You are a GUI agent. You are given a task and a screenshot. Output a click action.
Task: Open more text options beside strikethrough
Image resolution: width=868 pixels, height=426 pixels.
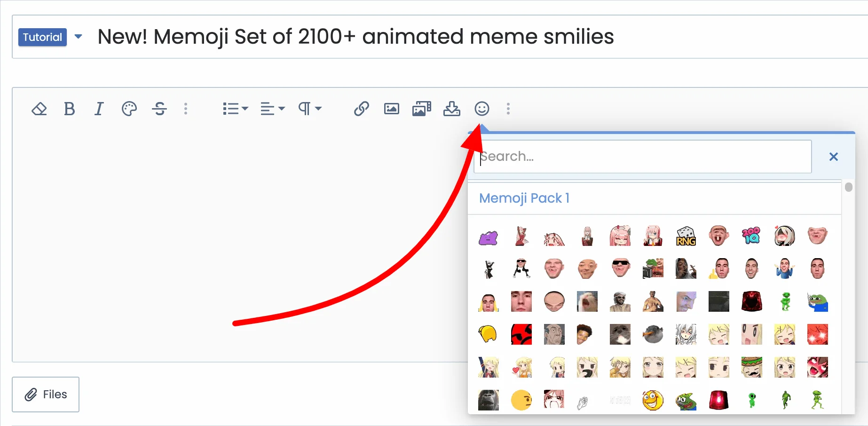click(x=186, y=109)
